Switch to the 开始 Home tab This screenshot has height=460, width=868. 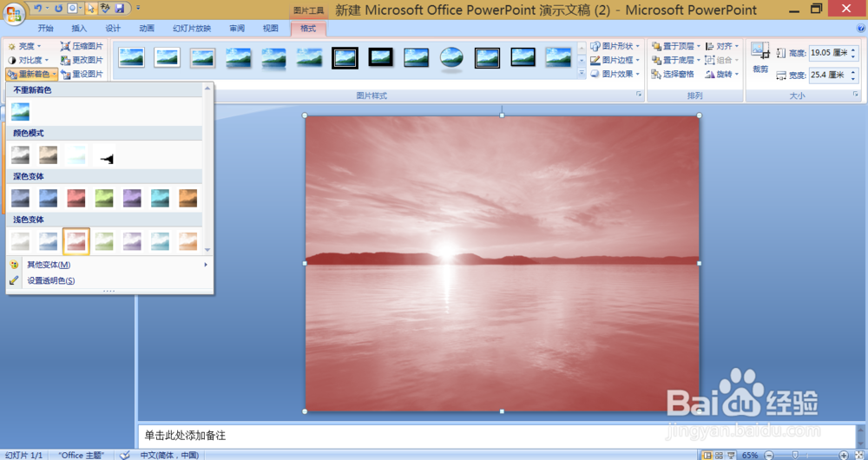46,29
